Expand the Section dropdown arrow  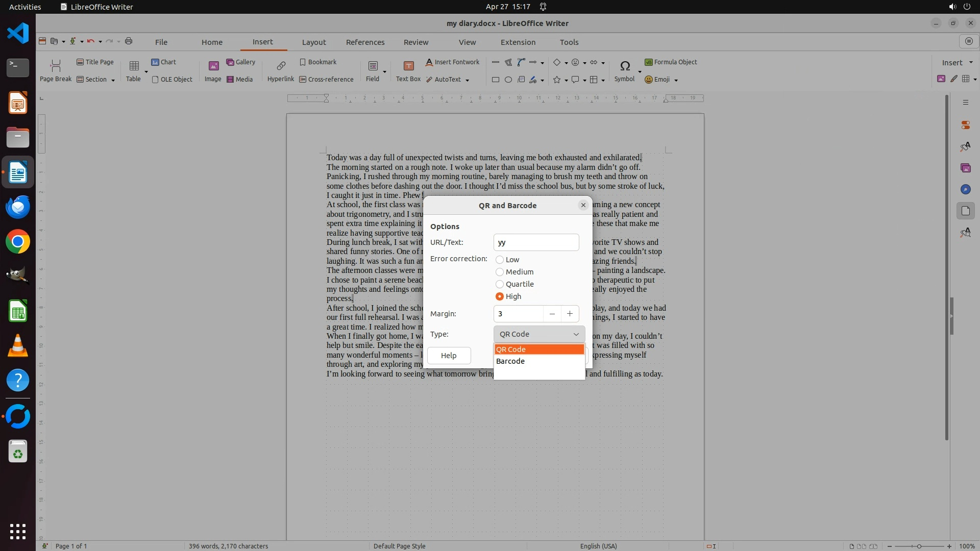pyautogui.click(x=113, y=80)
